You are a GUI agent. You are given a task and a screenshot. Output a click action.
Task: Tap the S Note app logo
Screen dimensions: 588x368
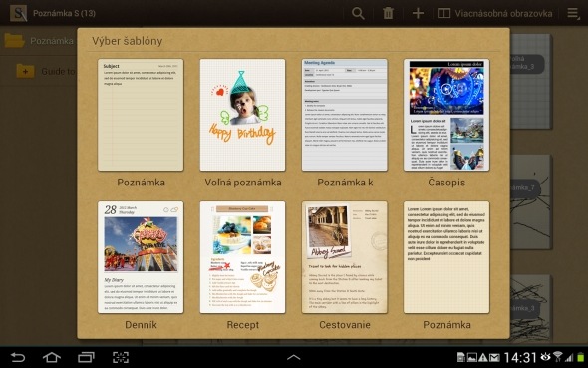[x=18, y=13]
